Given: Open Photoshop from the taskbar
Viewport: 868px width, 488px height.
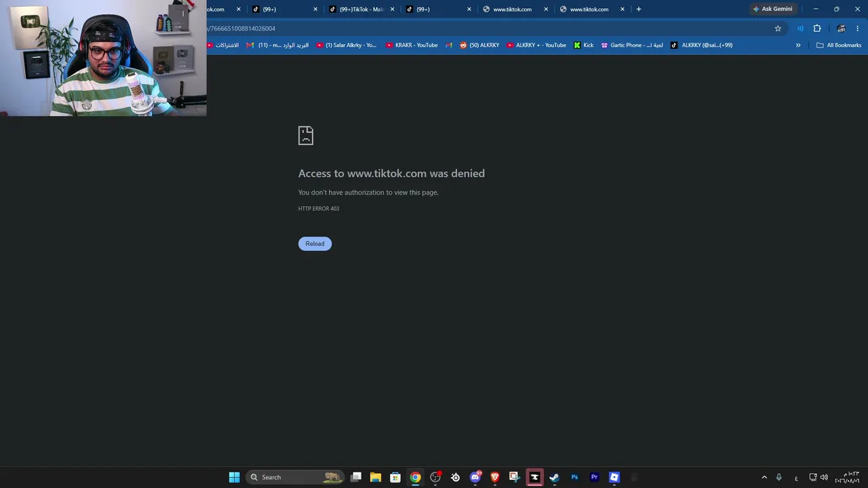Looking at the screenshot, I should pos(574,477).
